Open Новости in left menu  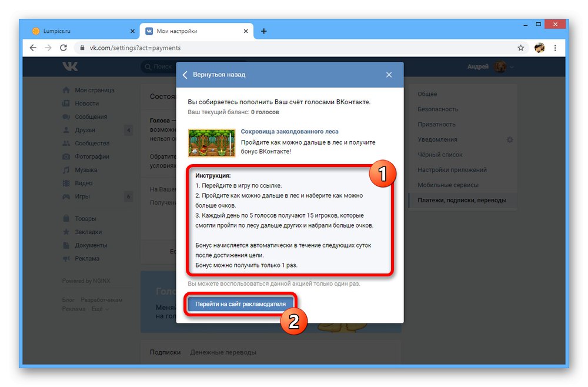click(86, 103)
